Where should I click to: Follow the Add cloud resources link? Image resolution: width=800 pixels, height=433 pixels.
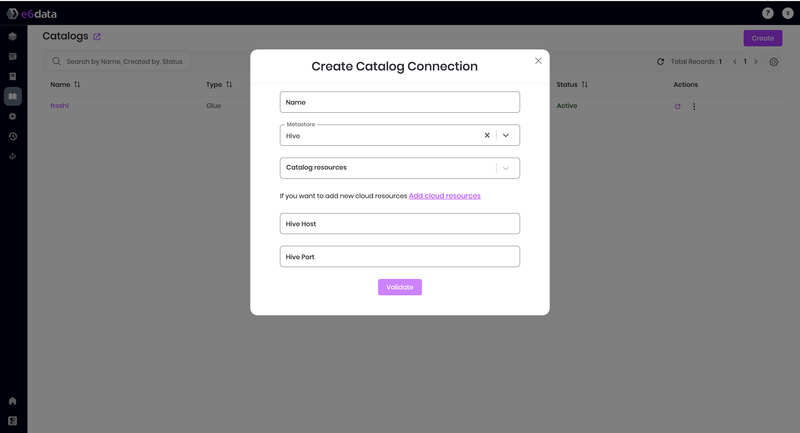coord(444,196)
